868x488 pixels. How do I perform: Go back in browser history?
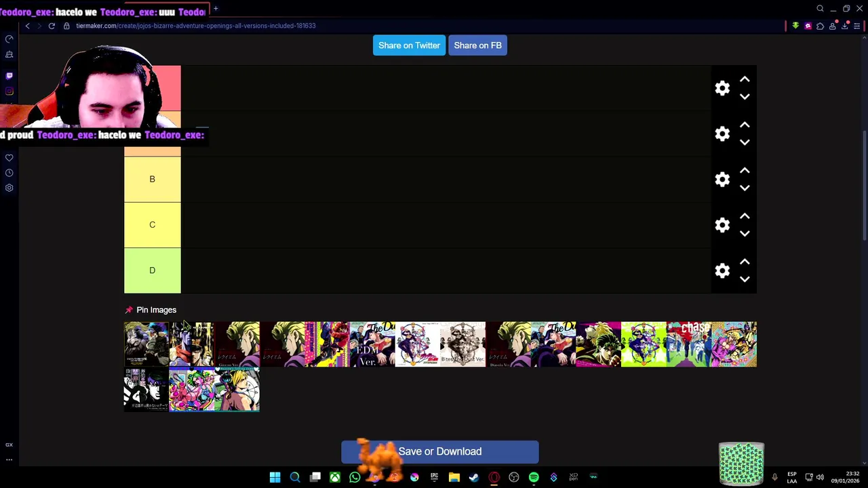27,26
